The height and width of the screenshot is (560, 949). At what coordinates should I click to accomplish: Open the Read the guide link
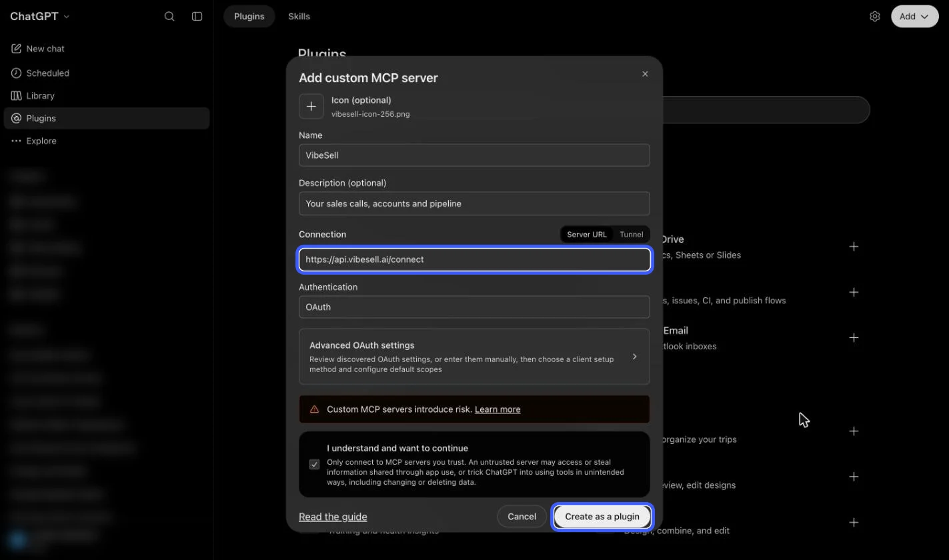pos(333,517)
